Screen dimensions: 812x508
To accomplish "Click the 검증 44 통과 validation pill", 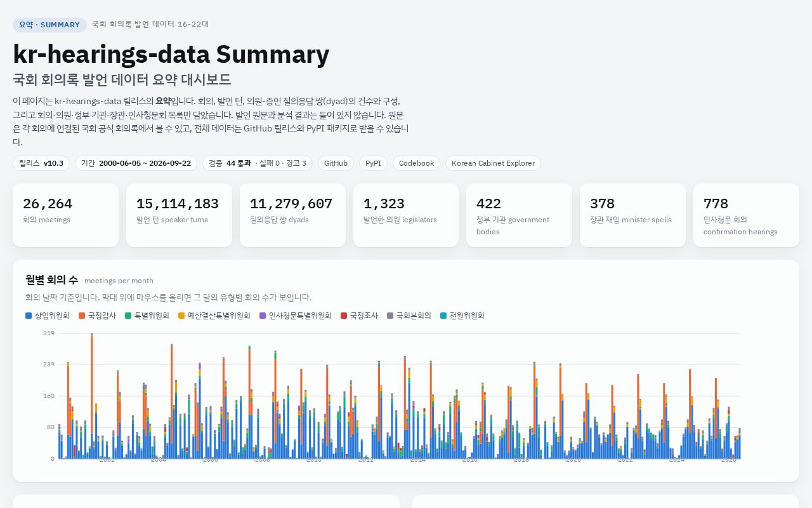I will pos(258,163).
